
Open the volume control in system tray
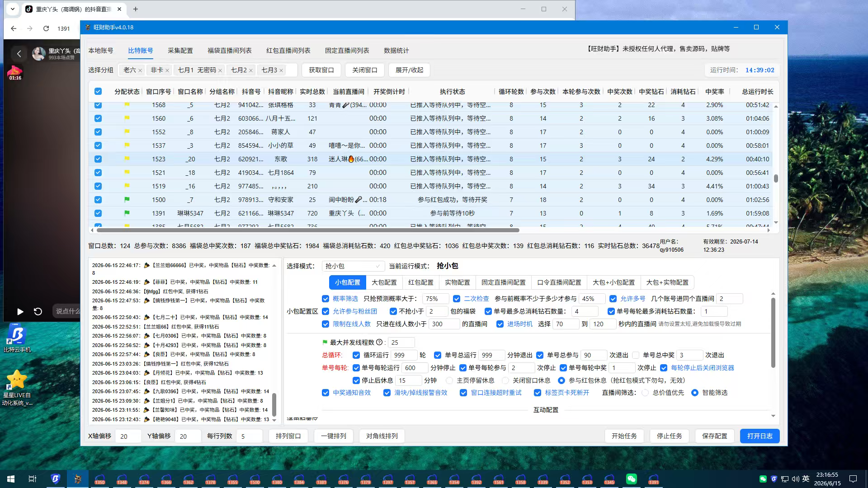(x=795, y=479)
